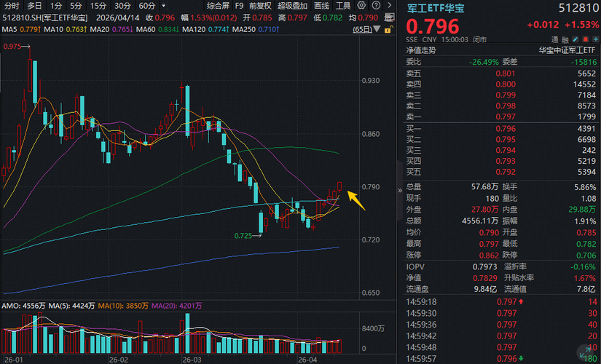Click the MA(20): 4201万 volume label
The image size is (601, 364).
(177, 306)
